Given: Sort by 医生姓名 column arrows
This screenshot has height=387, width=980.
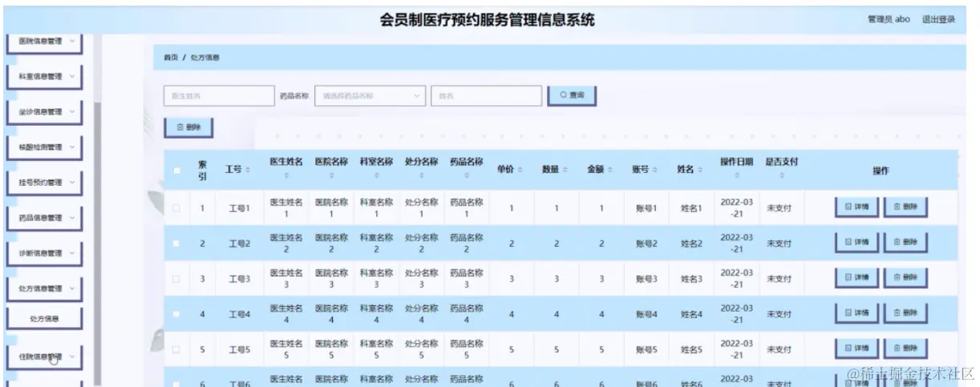Looking at the screenshot, I should click(286, 175).
